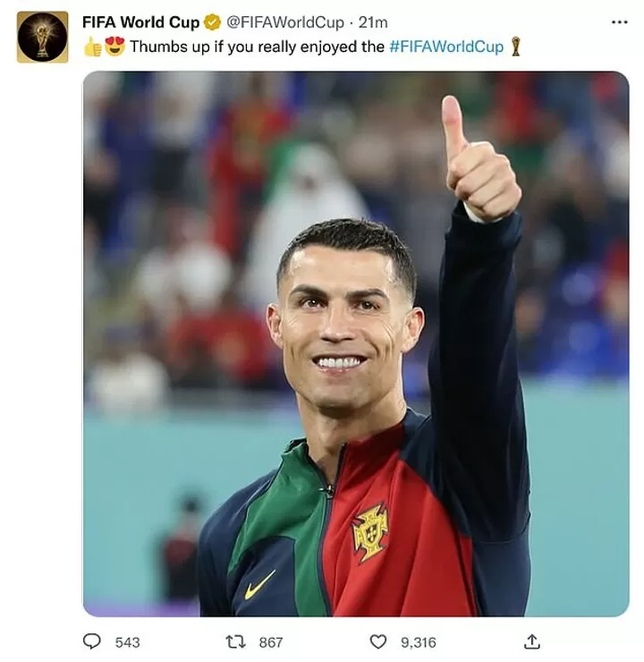Click the gold verified badge
This screenshot has width=644, height=662.
tap(212, 22)
